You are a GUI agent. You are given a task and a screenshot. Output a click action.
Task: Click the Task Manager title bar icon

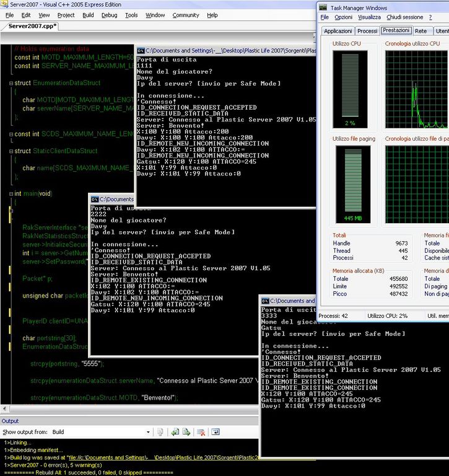coord(324,7)
